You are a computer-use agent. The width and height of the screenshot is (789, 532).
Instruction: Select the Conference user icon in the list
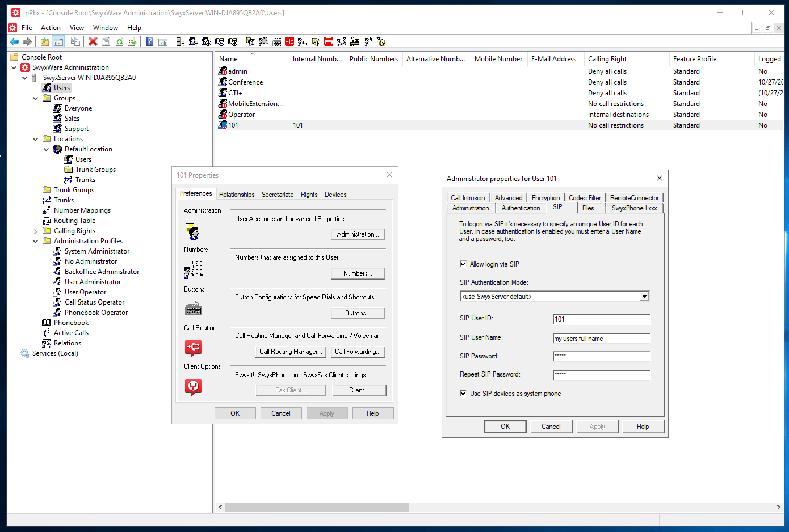coord(223,82)
